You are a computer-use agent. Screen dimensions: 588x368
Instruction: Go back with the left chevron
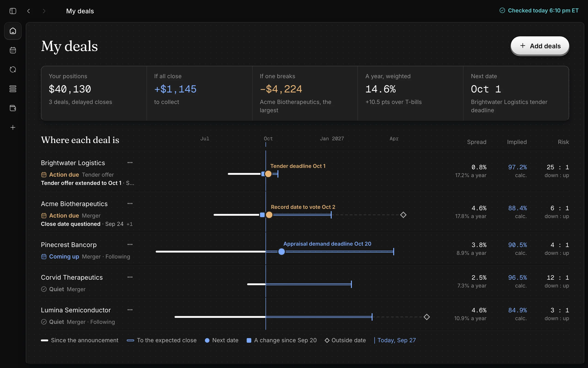29,11
